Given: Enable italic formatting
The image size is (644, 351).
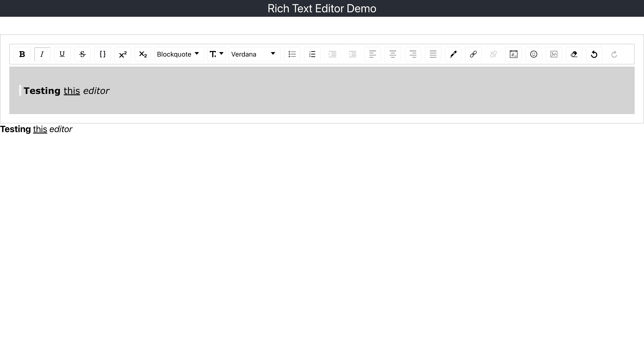Looking at the screenshot, I should click(42, 54).
